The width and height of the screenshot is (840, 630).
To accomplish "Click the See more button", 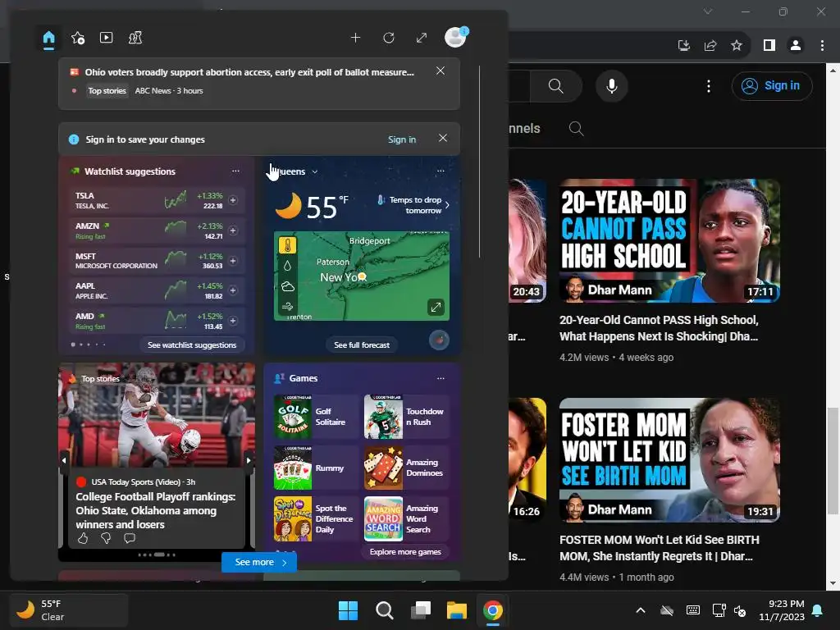I will tap(259, 563).
